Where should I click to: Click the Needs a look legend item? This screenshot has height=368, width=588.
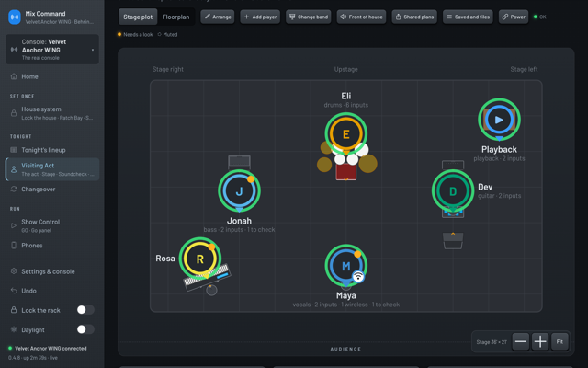click(x=135, y=35)
